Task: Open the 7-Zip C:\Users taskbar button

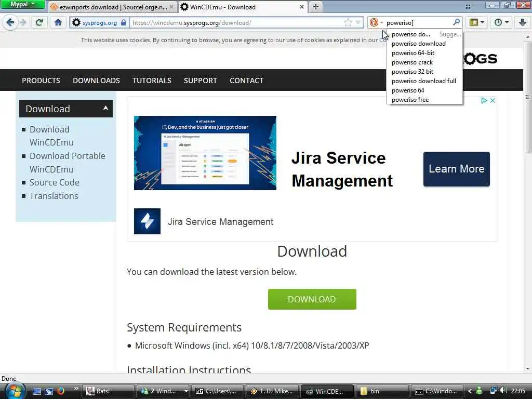Action: coord(218,391)
